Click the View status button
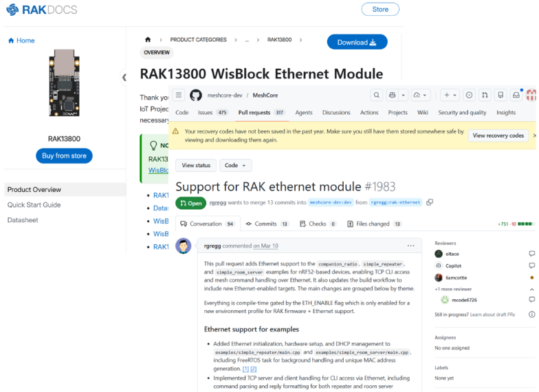 196,165
